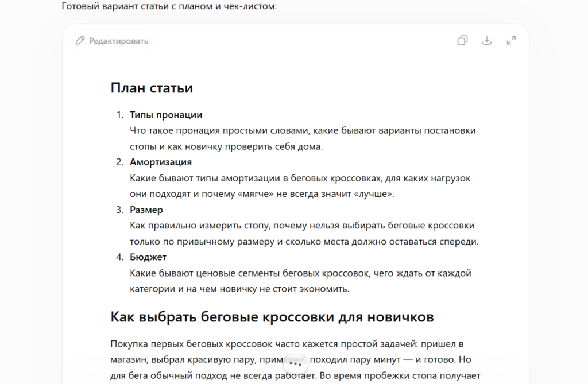Expand the article card to fullscreen

click(511, 41)
